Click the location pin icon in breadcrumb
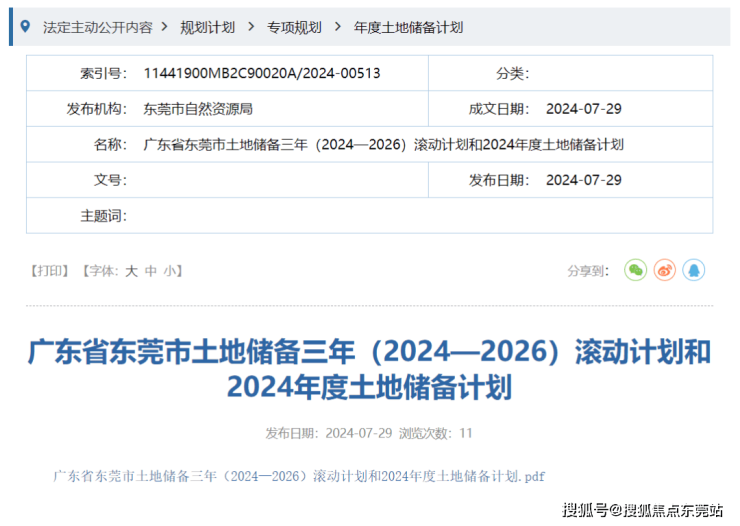 25,27
